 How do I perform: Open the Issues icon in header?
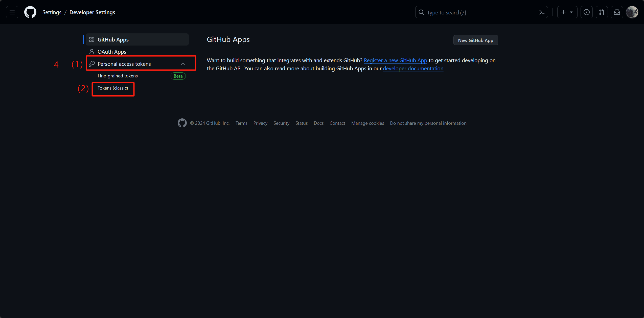tap(586, 12)
